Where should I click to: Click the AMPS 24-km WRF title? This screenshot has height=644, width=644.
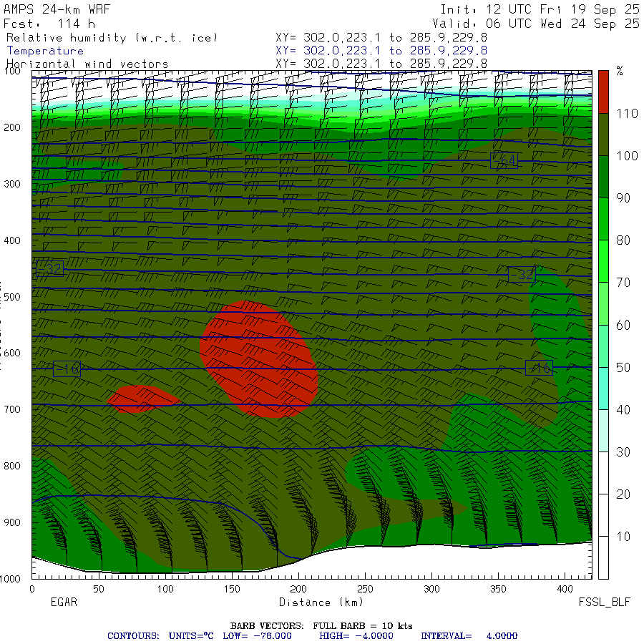coord(54,10)
